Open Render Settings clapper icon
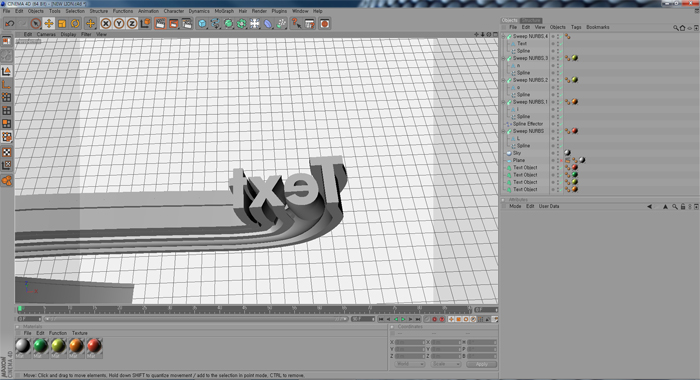The image size is (700, 380). pyautogui.click(x=187, y=24)
